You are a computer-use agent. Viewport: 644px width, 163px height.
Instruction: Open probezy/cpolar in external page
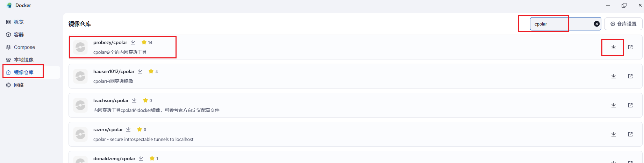(x=630, y=47)
